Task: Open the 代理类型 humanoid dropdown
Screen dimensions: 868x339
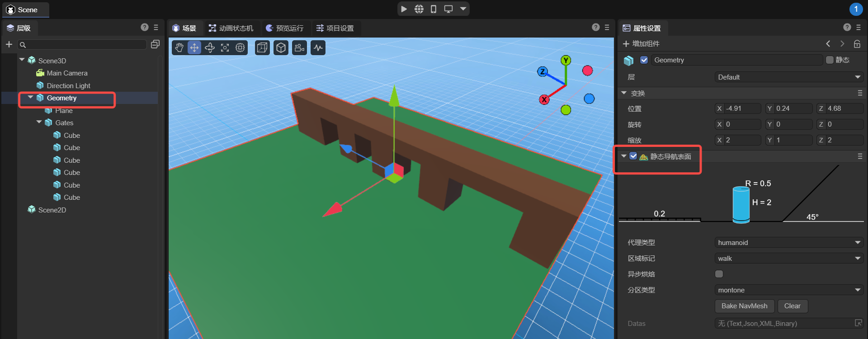Action: click(789, 243)
